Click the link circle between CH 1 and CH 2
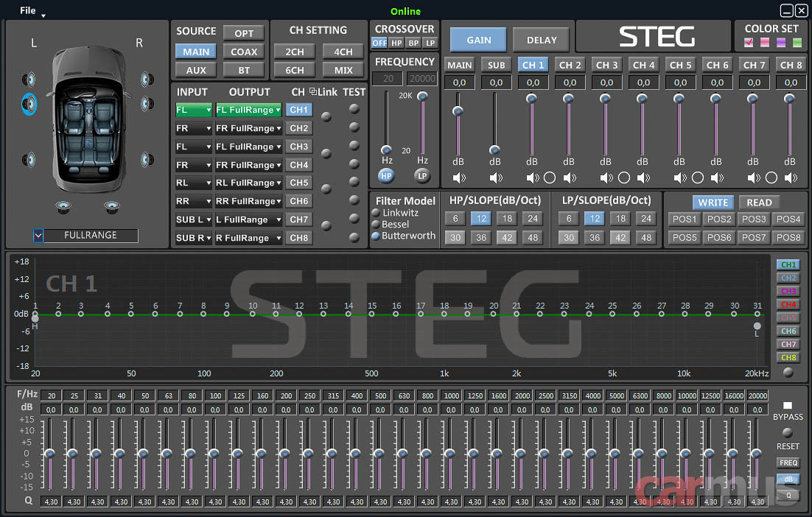Viewport: 812px width, 517px height. (550, 178)
